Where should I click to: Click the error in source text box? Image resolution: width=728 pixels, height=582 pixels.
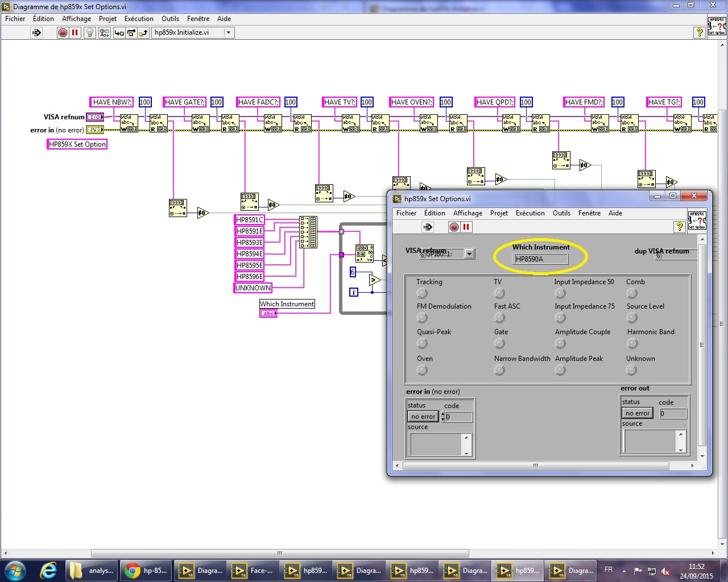coord(436,444)
